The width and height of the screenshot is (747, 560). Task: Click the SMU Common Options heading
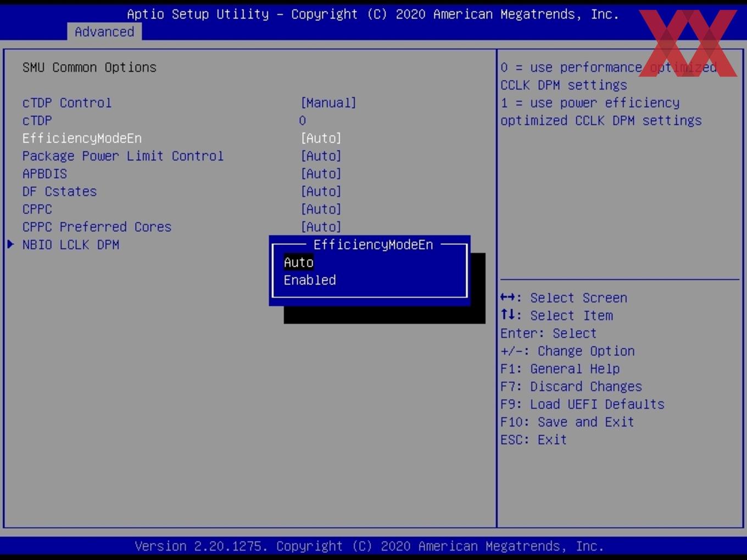90,68
